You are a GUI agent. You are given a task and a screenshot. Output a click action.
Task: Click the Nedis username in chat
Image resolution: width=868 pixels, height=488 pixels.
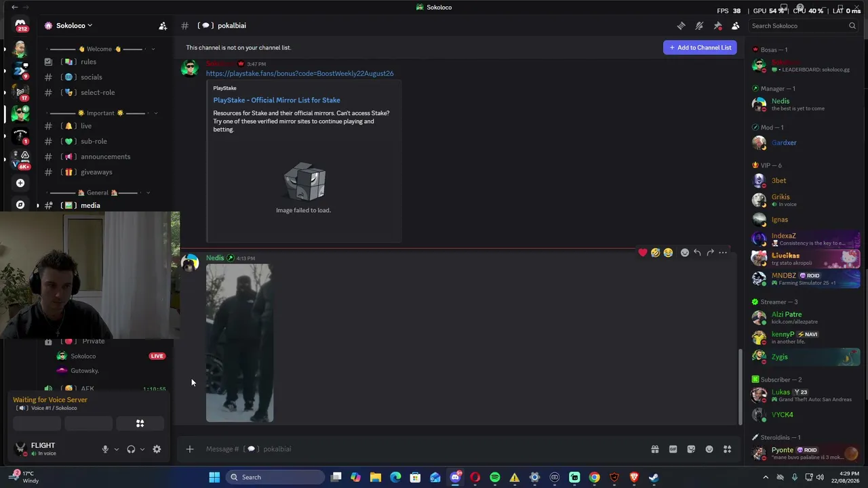click(215, 258)
